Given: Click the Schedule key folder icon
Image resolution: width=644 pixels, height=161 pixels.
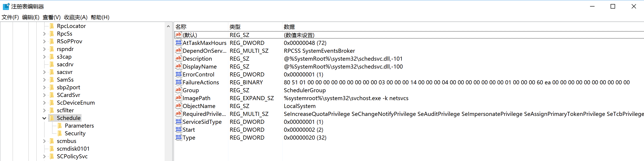Looking at the screenshot, I should click(52, 118).
